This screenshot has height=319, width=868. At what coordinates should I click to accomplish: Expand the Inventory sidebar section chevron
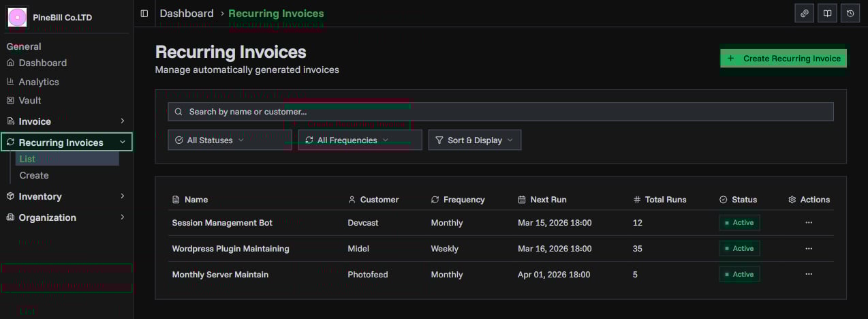pyautogui.click(x=123, y=196)
